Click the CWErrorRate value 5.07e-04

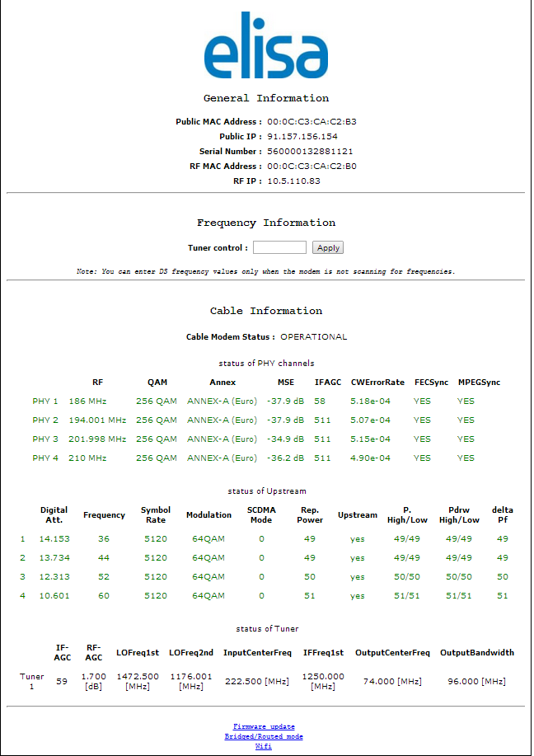pyautogui.click(x=370, y=420)
